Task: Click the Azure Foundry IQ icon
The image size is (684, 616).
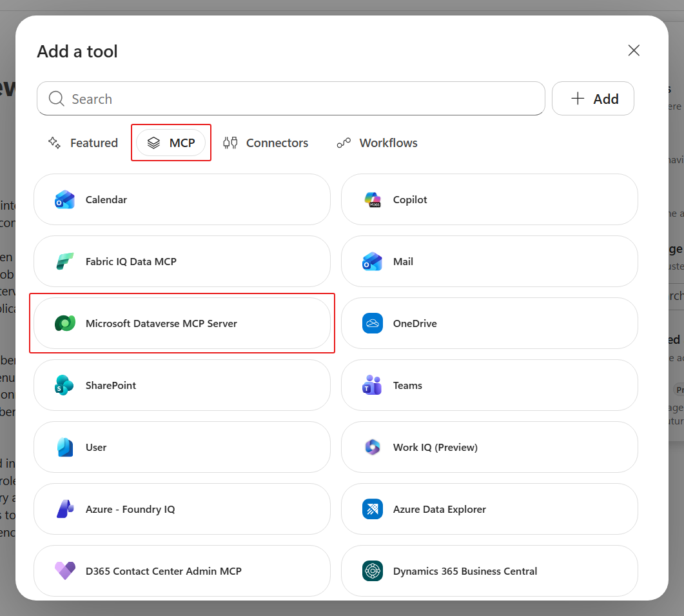Action: tap(65, 509)
